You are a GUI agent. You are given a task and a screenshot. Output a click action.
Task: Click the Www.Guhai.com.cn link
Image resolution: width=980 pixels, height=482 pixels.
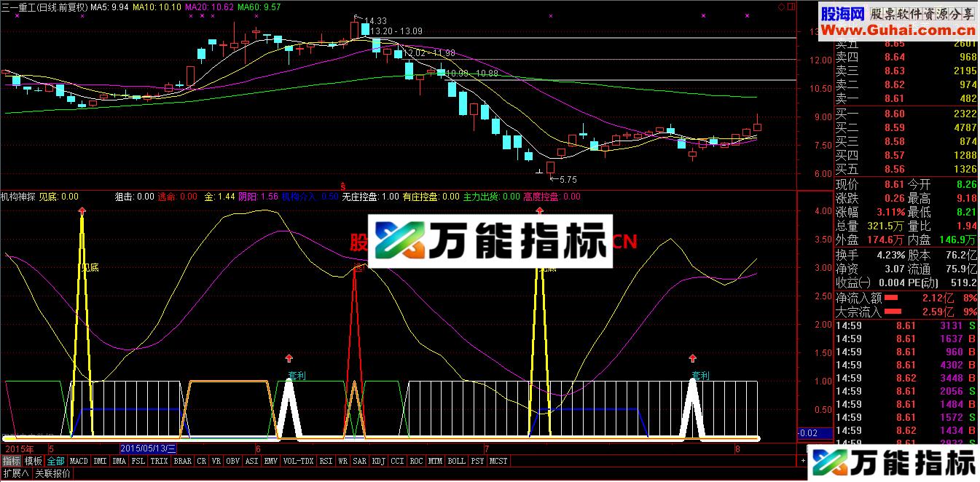click(x=898, y=30)
